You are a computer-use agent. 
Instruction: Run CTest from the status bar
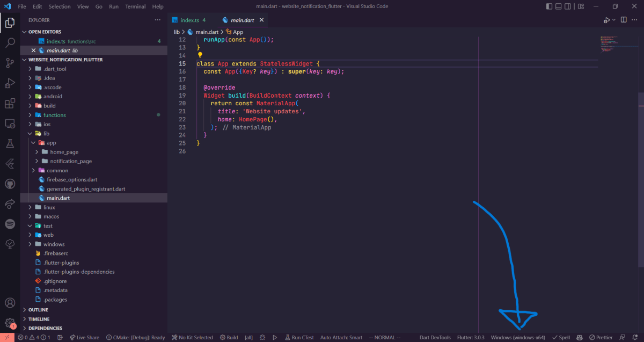pyautogui.click(x=299, y=337)
